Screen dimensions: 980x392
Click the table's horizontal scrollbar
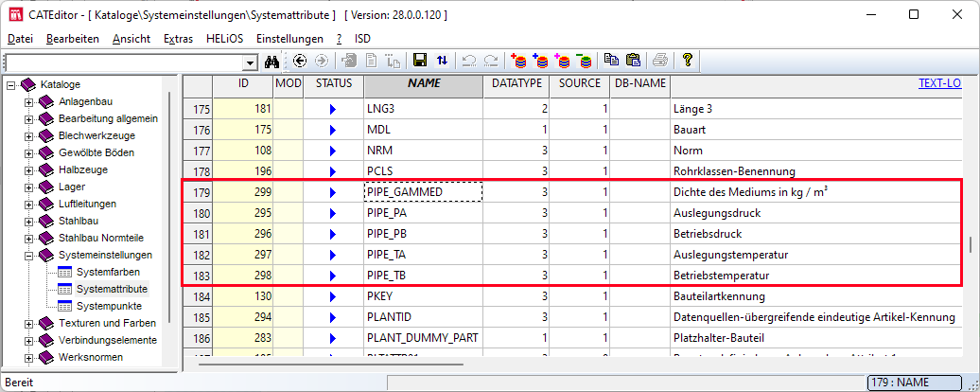click(331, 363)
